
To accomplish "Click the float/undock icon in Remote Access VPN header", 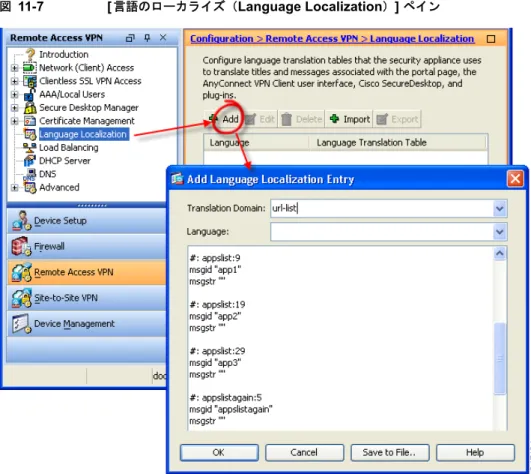I will (x=130, y=38).
